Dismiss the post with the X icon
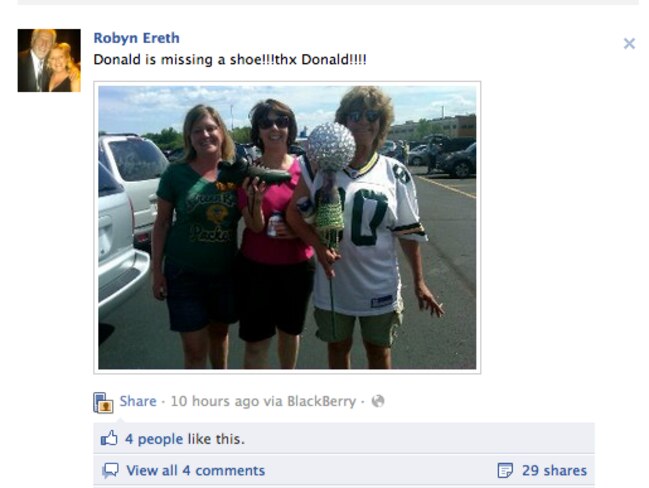This screenshot has height=488, width=649. click(629, 43)
